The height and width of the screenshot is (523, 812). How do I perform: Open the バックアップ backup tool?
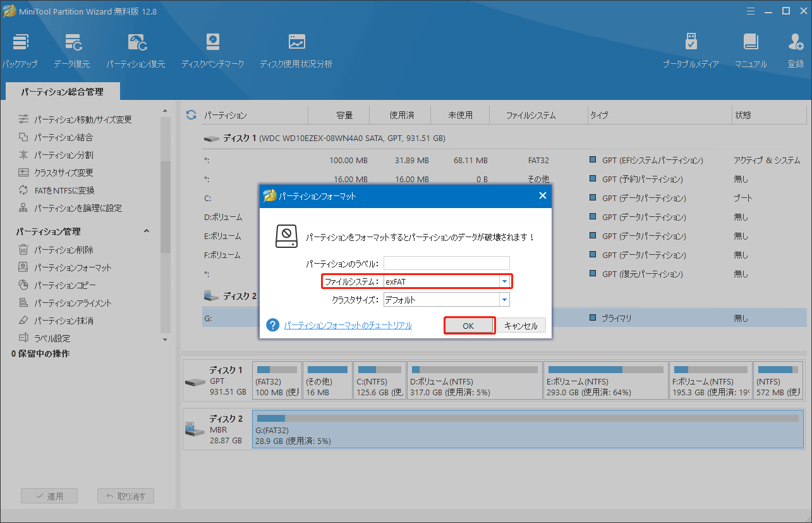pos(20,51)
